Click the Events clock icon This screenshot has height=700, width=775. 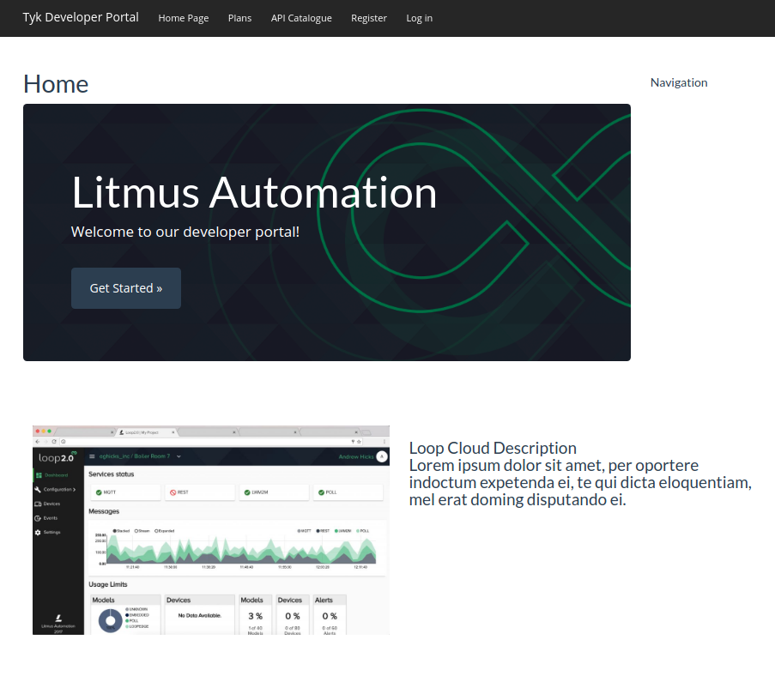(38, 518)
